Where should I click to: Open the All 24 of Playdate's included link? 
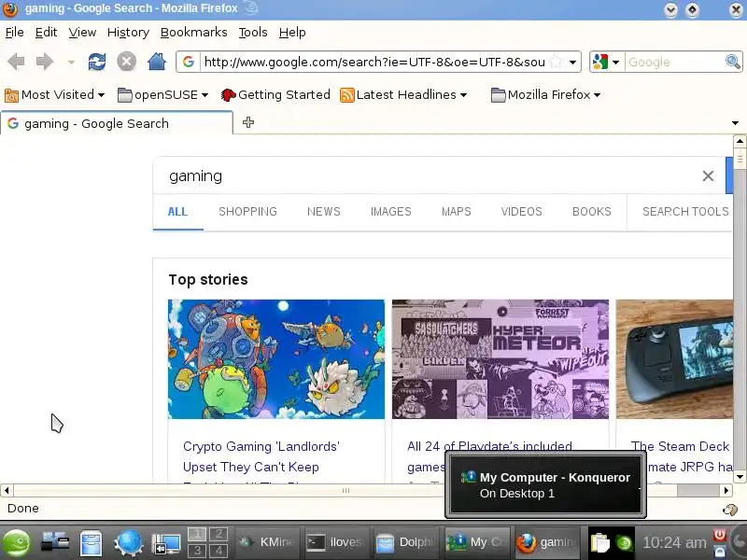point(489,445)
